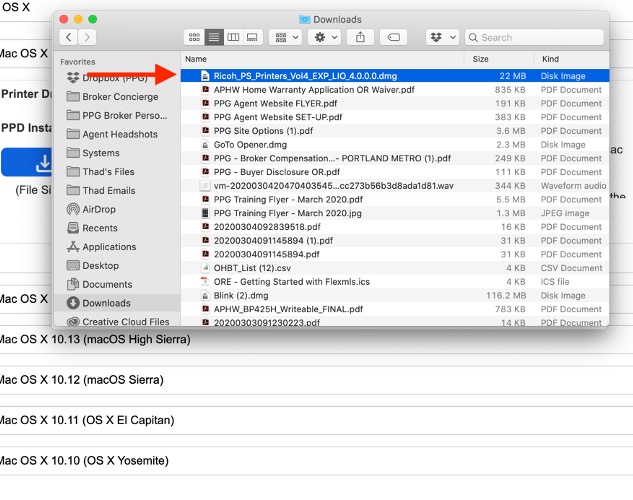633x500 pixels.
Task: Select the vm-2020030420470403545 wav file
Action: (395, 186)
